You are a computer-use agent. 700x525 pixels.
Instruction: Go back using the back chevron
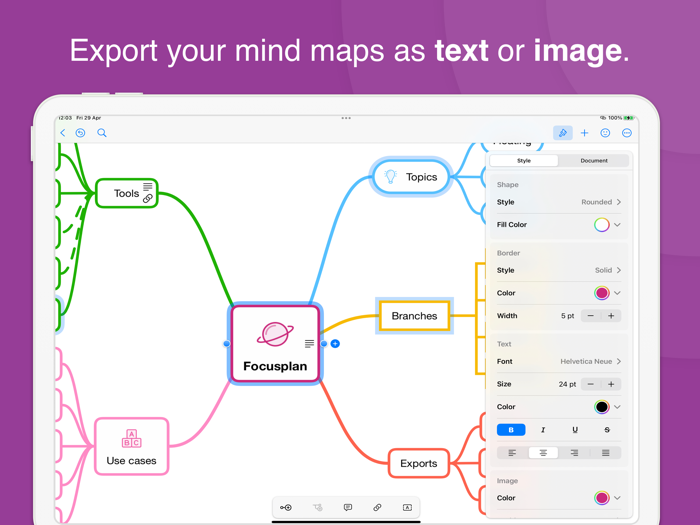[62, 133]
